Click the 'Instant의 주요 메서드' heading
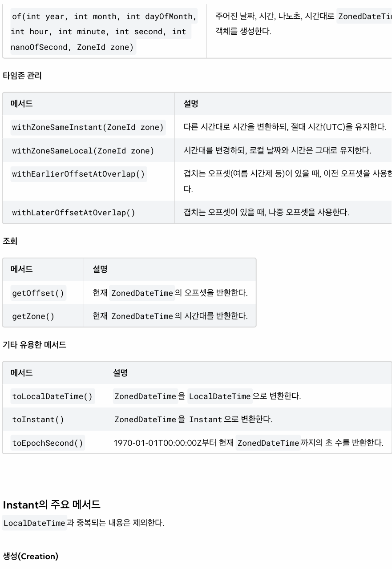Viewport: 392px width, 569px height. tap(52, 504)
